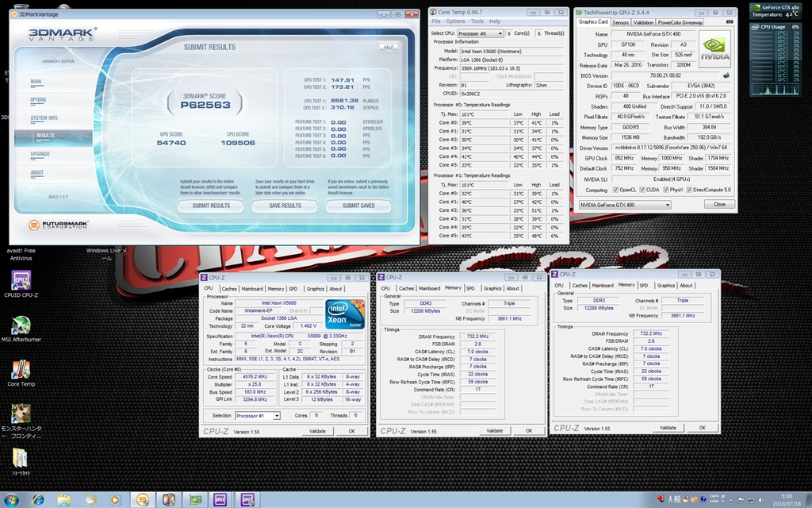Launch MSI Afterburner from the desktop
The height and width of the screenshot is (508, 812).
click(x=21, y=326)
